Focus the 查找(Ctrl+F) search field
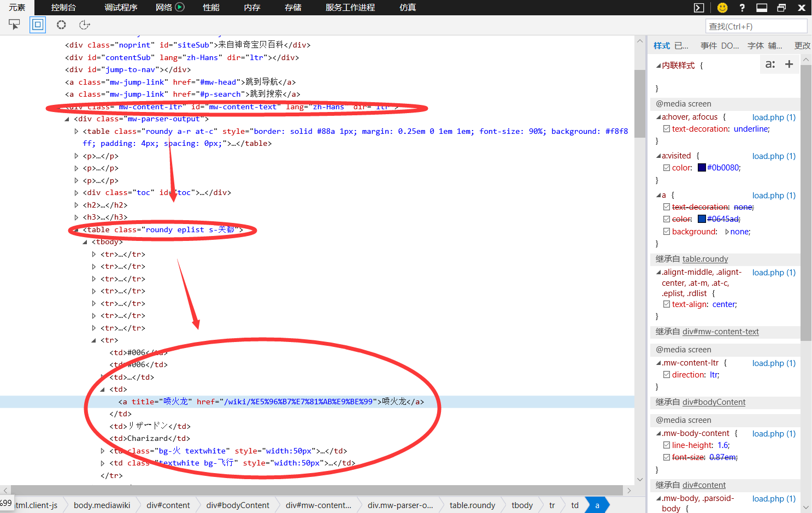 (756, 26)
